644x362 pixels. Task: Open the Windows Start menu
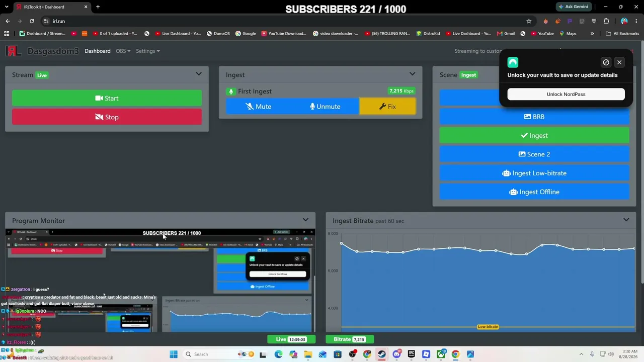click(174, 354)
